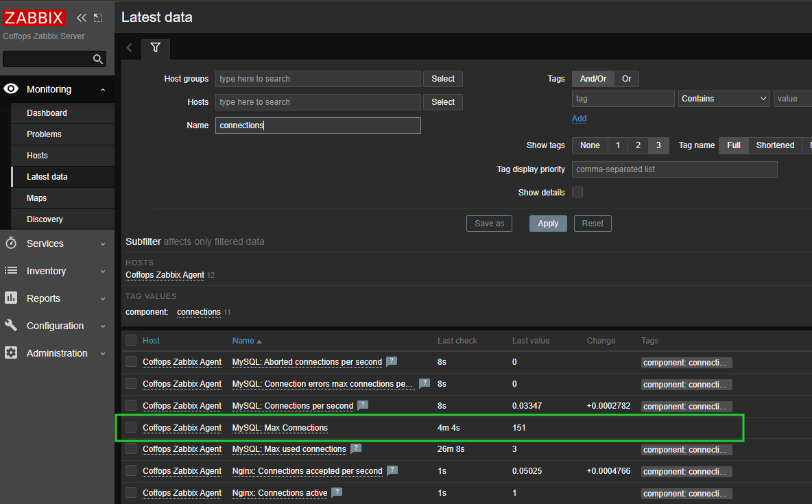
Task: Open the sidebar search magnifier icon
Action: coord(98,59)
